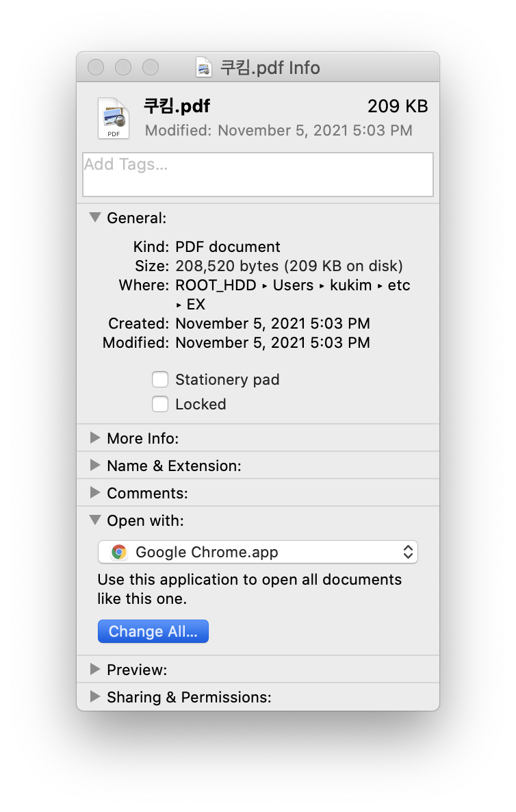This screenshot has height=812, width=516.
Task: Click into the Add Tags field
Action: click(258, 175)
